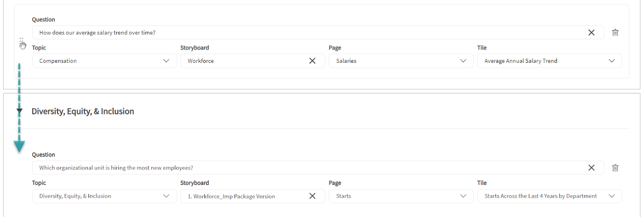Clear the organizational unit question text
Screen dimensions: 644x217
pyautogui.click(x=591, y=168)
